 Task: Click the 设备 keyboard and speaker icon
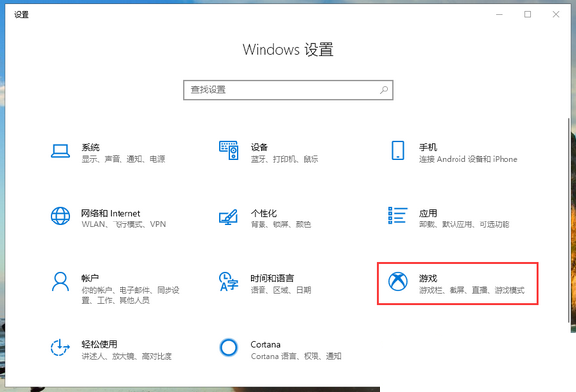point(229,150)
